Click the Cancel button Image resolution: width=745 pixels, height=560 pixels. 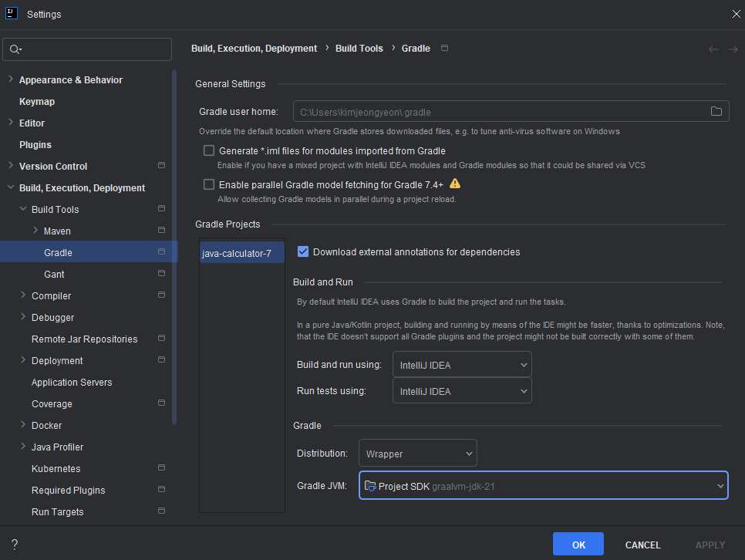point(642,545)
